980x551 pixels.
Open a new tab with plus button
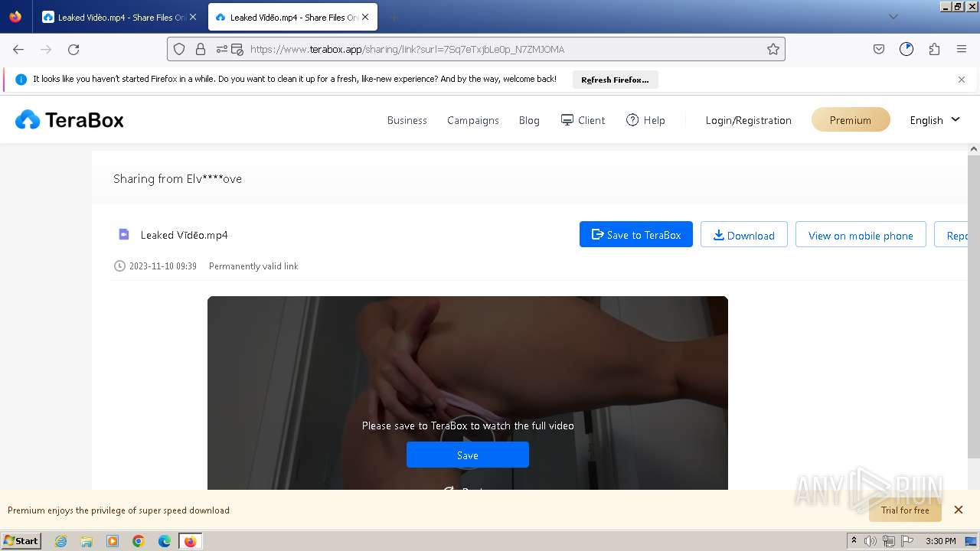[x=394, y=17]
